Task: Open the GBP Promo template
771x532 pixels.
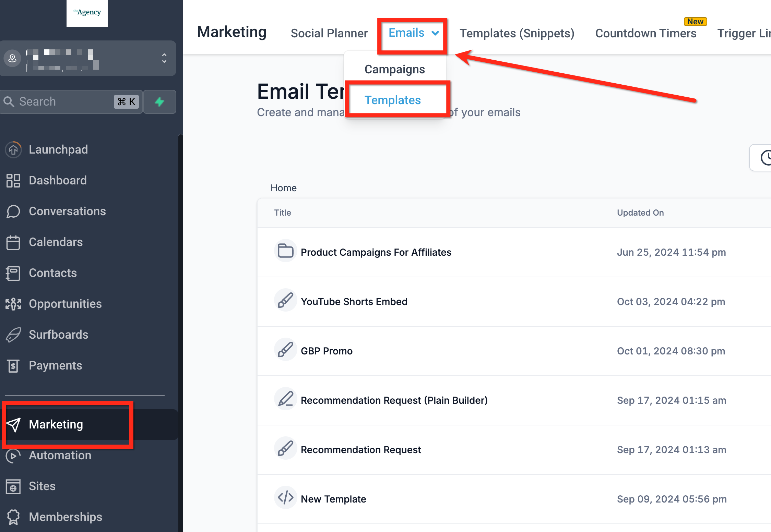Action: click(x=326, y=351)
